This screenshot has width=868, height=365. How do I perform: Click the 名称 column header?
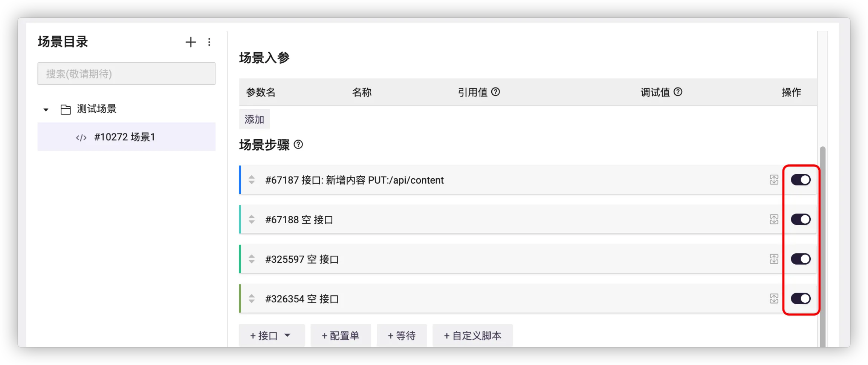(362, 92)
